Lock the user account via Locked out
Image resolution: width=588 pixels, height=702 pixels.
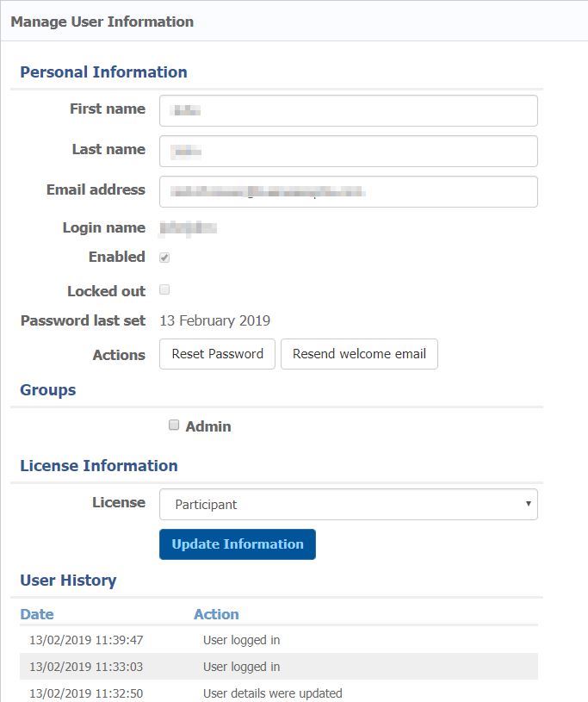164,291
